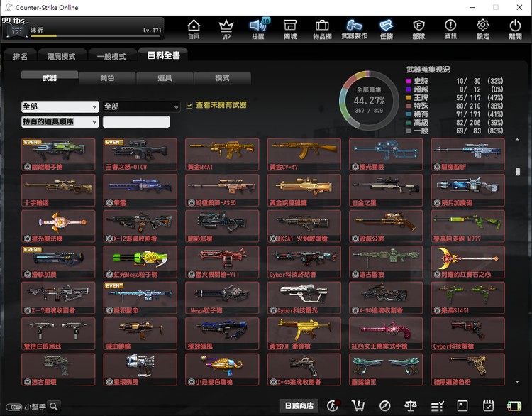Image resolution: width=532 pixels, height=416 pixels.
Task: Open the VIP crown icon
Action: 226,29
